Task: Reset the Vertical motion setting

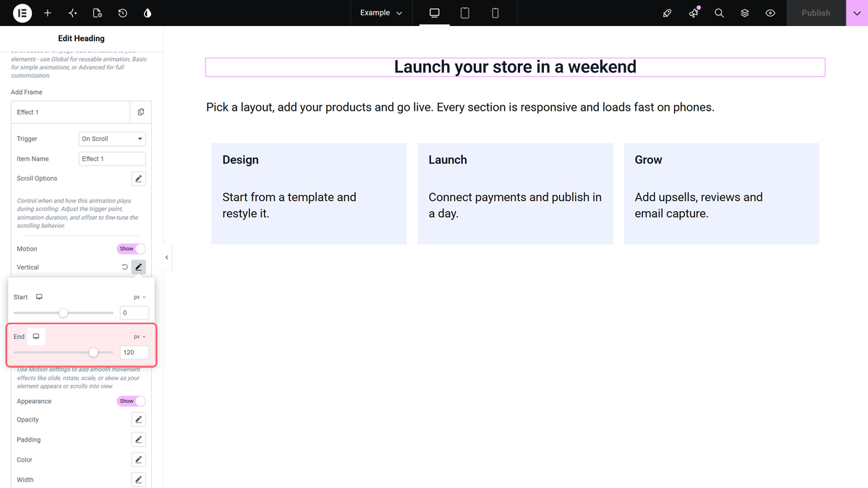Action: tap(124, 267)
